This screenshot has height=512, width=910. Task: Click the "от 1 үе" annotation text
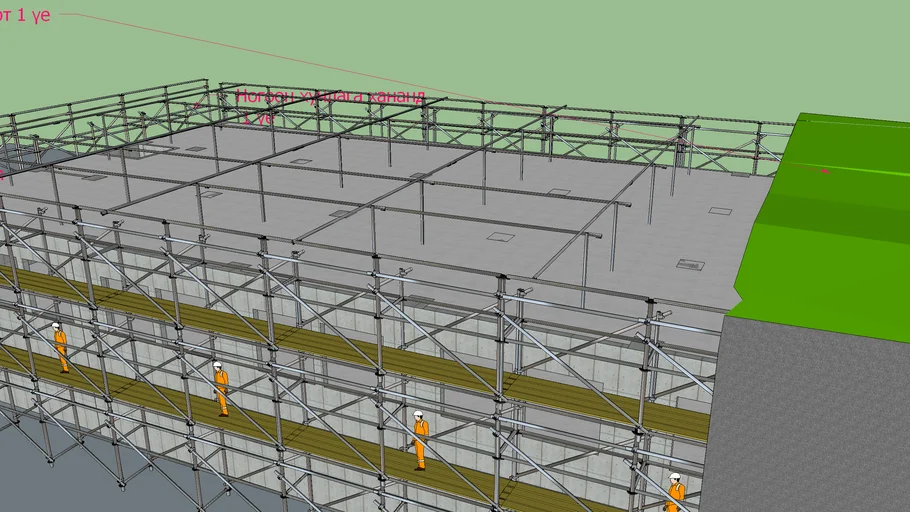click(x=24, y=15)
